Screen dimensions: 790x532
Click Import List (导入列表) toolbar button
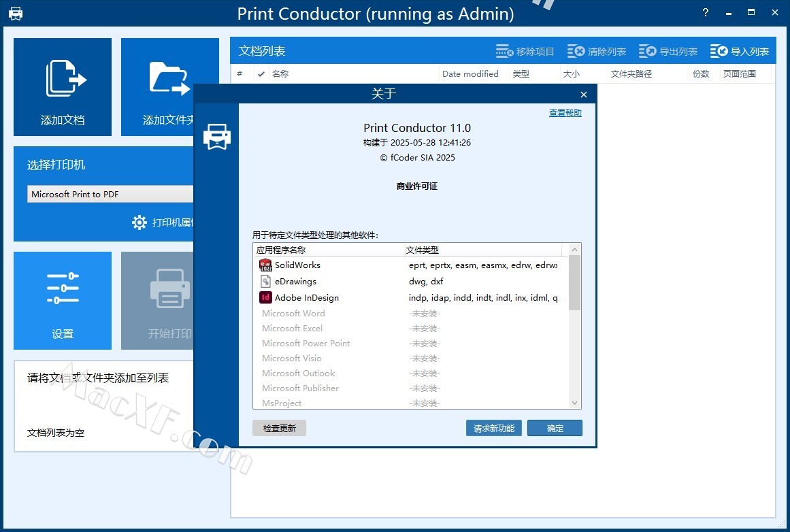[740, 52]
